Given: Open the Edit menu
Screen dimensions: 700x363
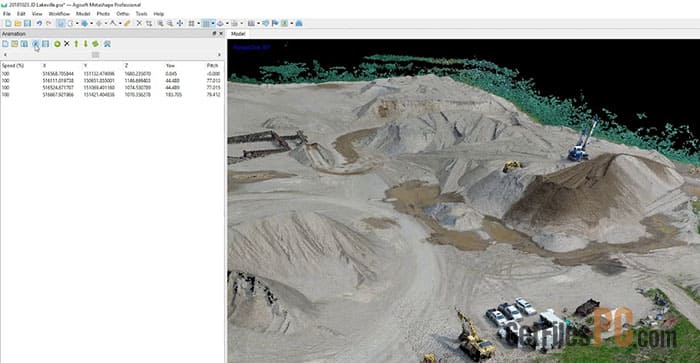Looking at the screenshot, I should (21, 14).
